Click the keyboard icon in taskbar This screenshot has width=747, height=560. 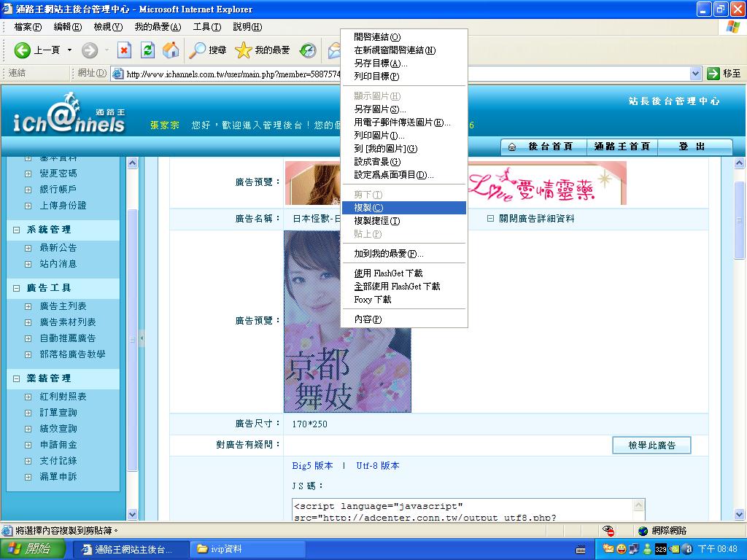(x=580, y=550)
